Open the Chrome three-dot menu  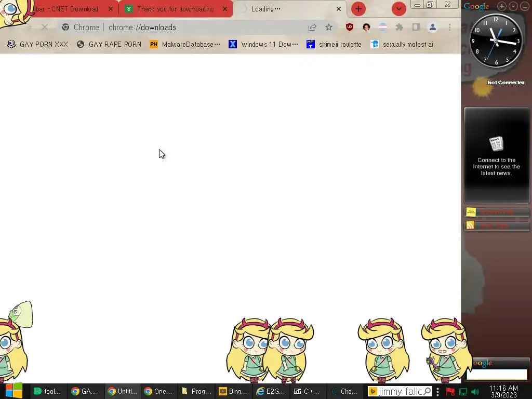click(x=449, y=27)
